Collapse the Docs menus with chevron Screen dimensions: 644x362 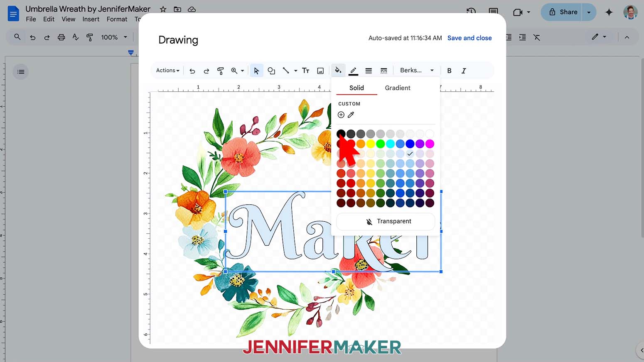point(627,37)
